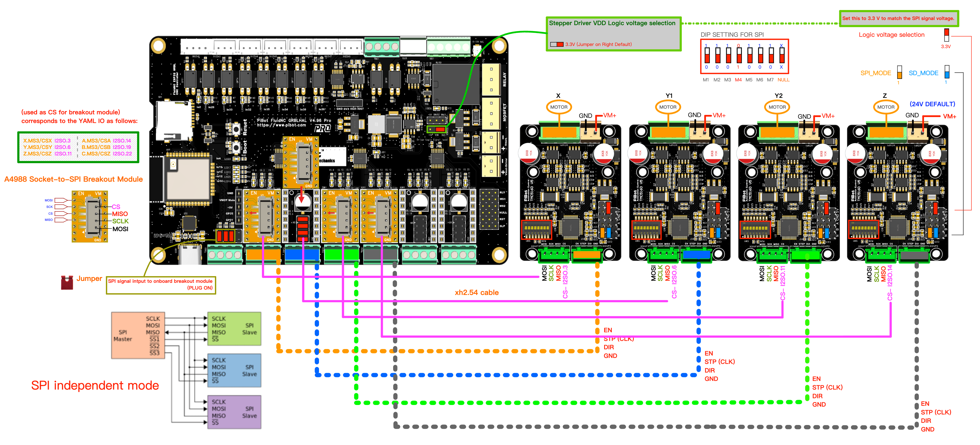Screen dimensions: 980x445
Task: Click 'A4988 Socket-to-SPI Breakout Module' heading
Action: [x=73, y=179]
